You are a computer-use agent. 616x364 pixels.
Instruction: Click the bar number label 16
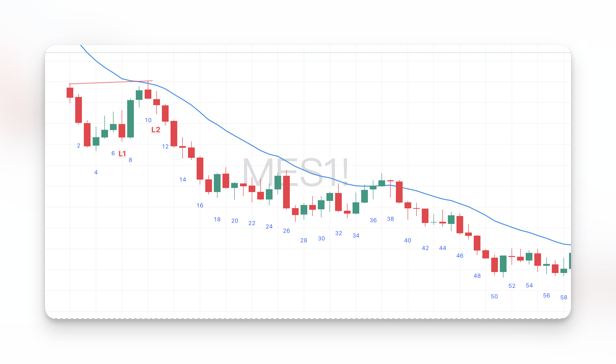200,205
